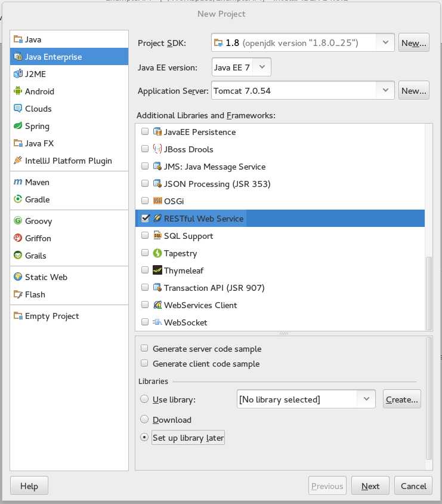This screenshot has width=442, height=504.
Task: Click the Static Web globe icon
Action: [x=18, y=276]
